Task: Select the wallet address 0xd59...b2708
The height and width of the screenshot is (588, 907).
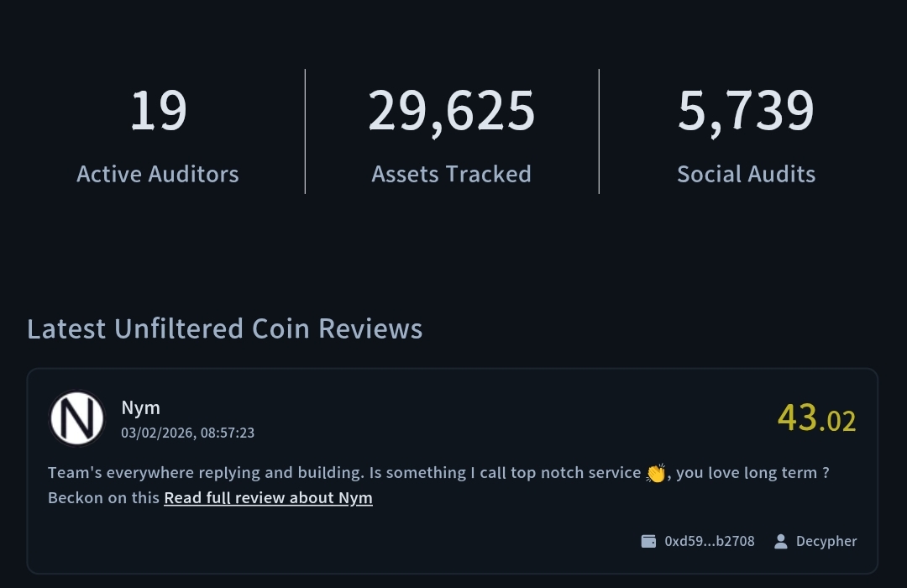Action: 709,542
